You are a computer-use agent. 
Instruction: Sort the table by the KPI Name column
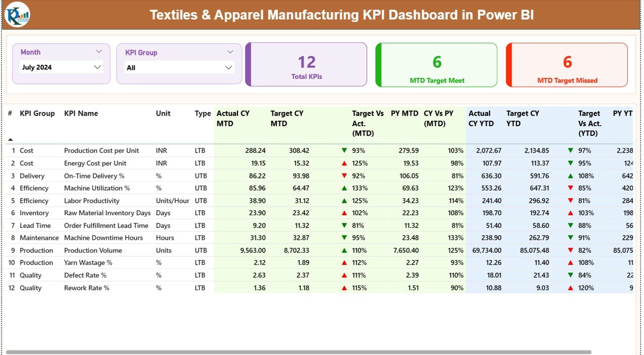[x=80, y=113]
